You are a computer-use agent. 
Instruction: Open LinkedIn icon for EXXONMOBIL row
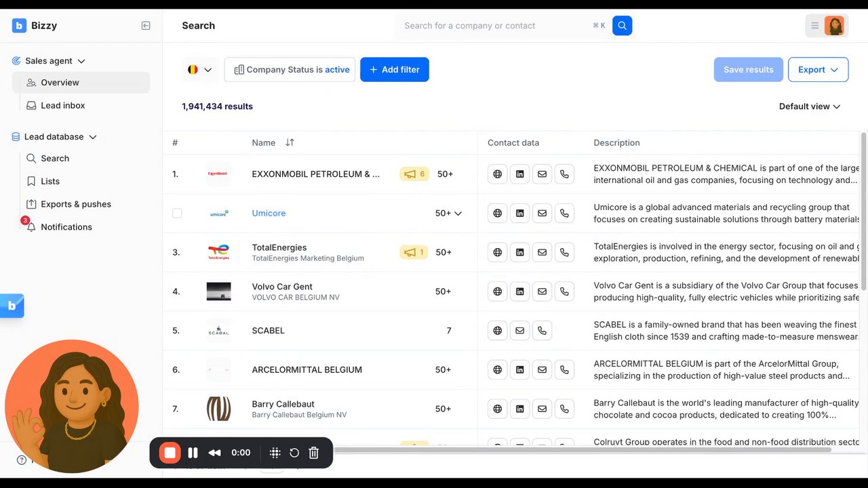click(520, 174)
